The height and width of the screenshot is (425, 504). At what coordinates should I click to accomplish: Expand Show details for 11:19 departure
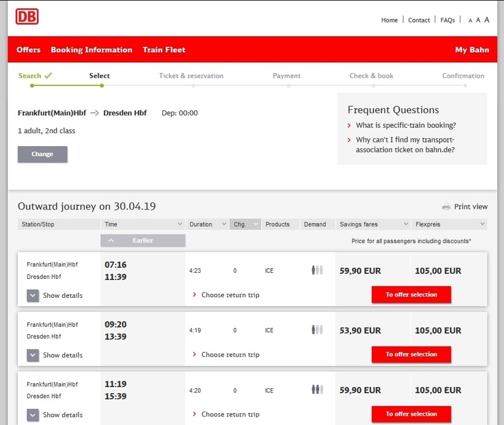coord(33,415)
